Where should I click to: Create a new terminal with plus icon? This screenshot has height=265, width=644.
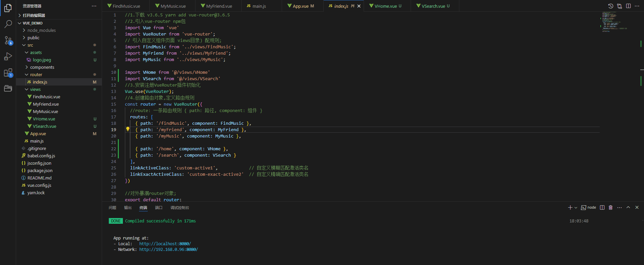point(570,208)
